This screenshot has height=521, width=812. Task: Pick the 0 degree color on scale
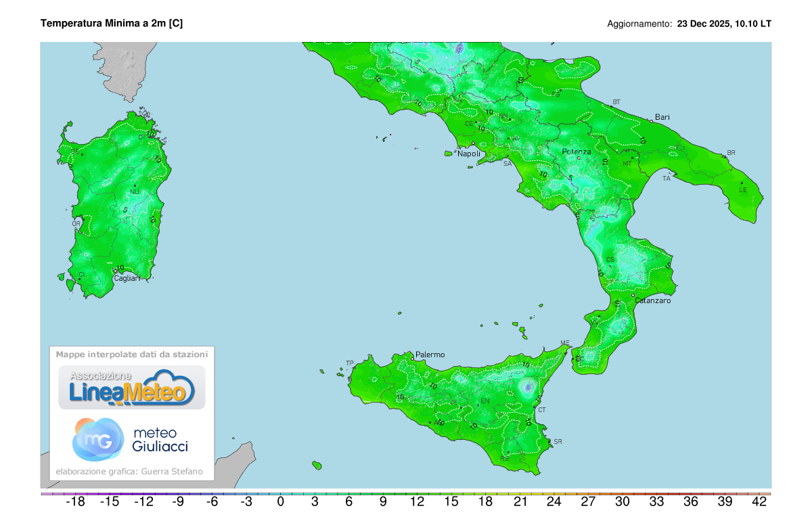click(x=280, y=495)
